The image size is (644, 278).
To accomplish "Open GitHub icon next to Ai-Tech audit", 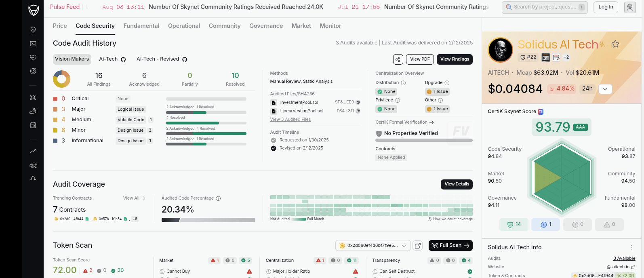I will [123, 59].
